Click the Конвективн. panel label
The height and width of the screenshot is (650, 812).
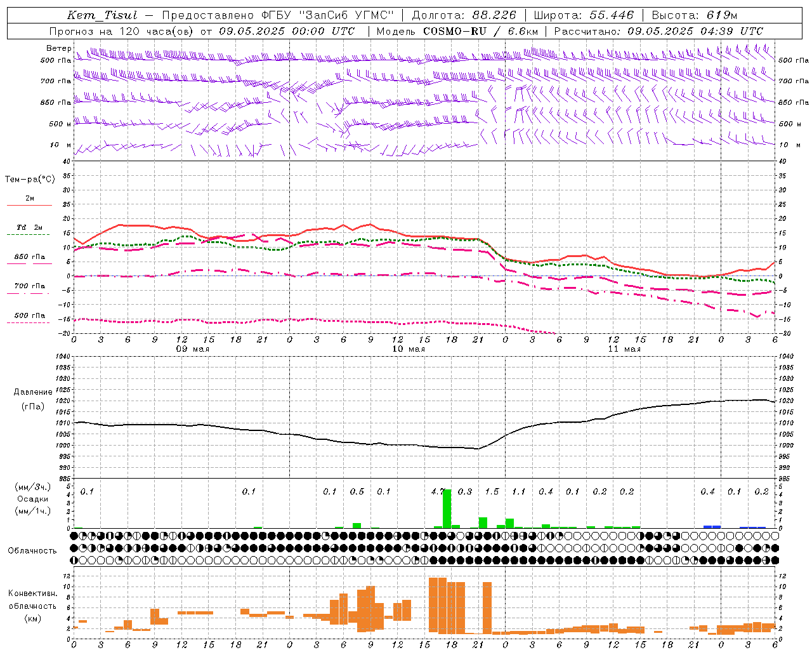tap(32, 594)
